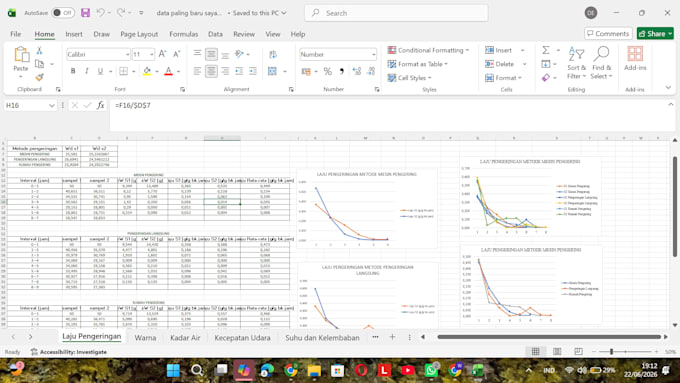The height and width of the screenshot is (383, 680).
Task: Click Increase Font Size icon
Action: click(x=162, y=54)
